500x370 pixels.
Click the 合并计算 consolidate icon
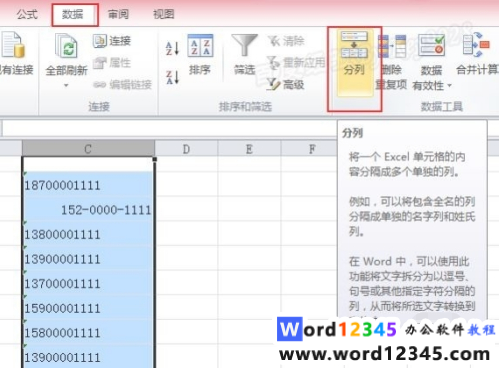[476, 45]
